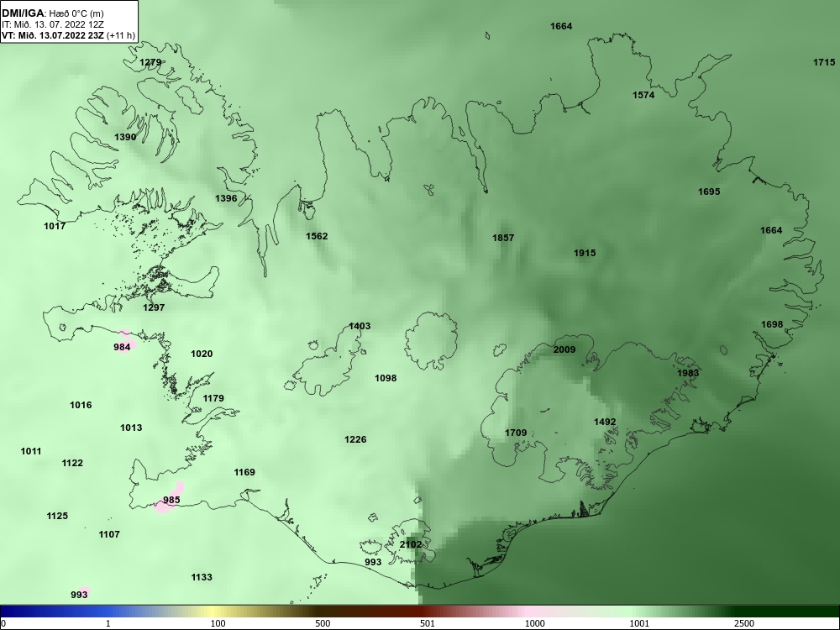This screenshot has width=840, height=630.
Task: Click the 1698 height value
Action: click(772, 324)
